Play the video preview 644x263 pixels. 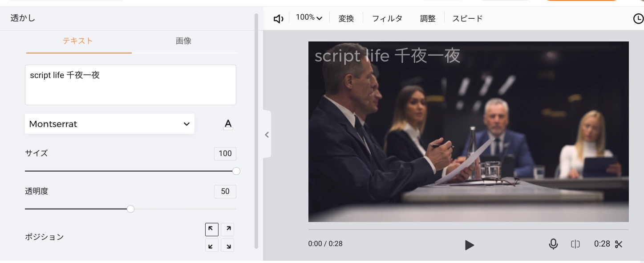point(469,245)
